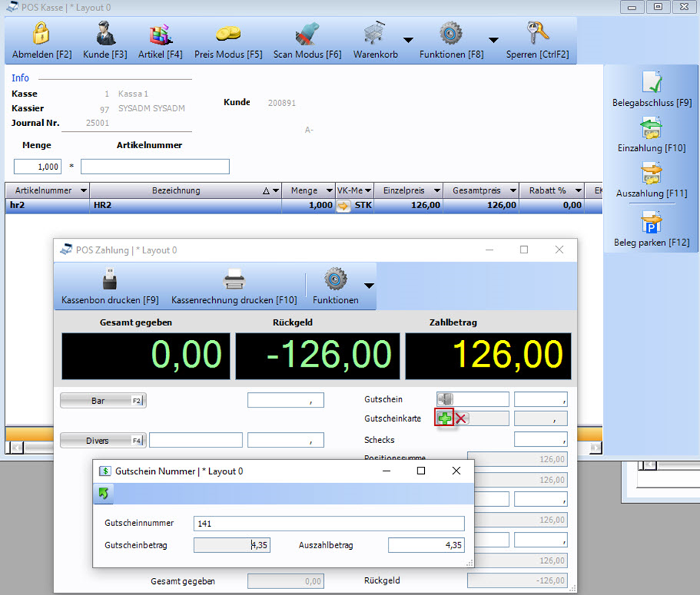Activate Scan Modus
The height and width of the screenshot is (595, 700).
307,36
